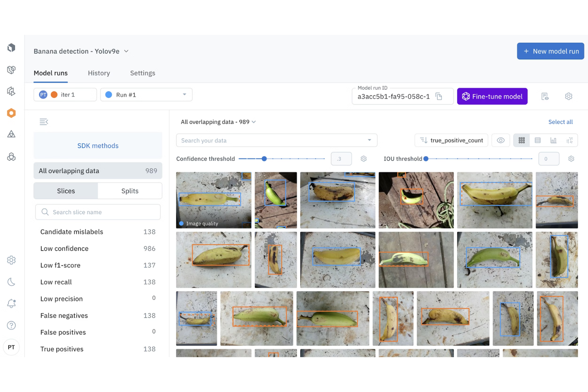Switch to the History tab

point(99,73)
